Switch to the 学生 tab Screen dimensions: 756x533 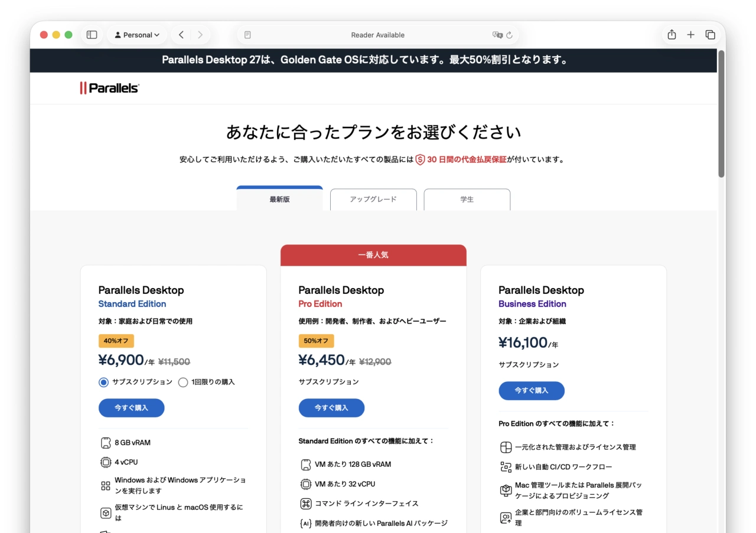(x=467, y=200)
